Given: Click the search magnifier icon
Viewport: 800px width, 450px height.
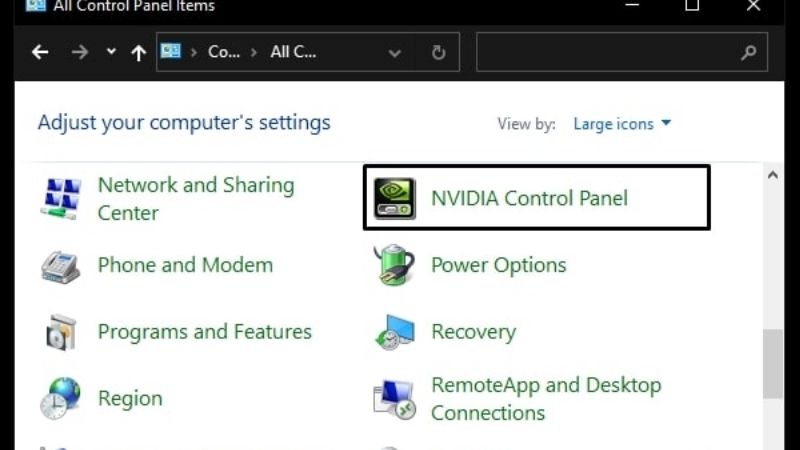Looking at the screenshot, I should pos(748,52).
